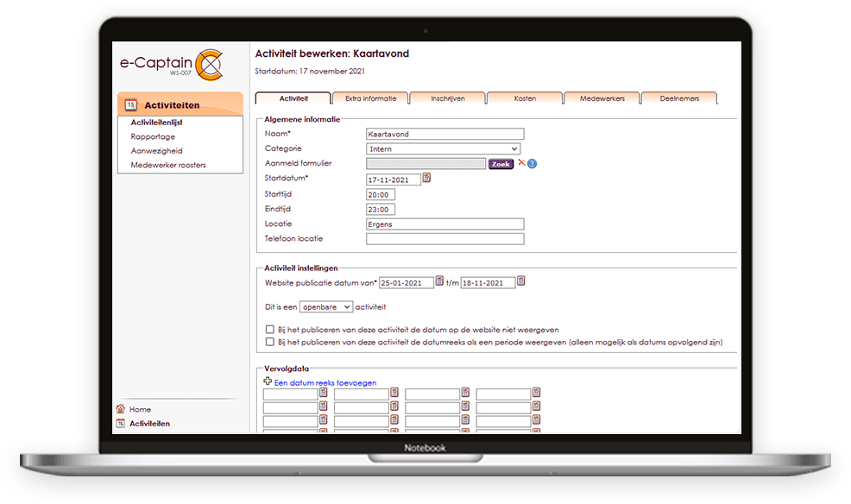The image size is (851, 504).
Task: Open calendar picker for t/m date 18-11-2021
Action: [521, 280]
